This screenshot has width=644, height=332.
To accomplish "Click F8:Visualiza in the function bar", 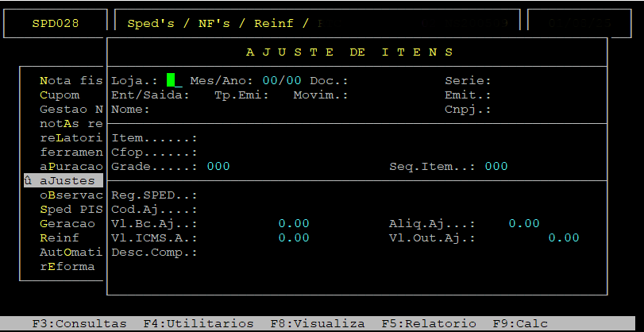I will (318, 324).
